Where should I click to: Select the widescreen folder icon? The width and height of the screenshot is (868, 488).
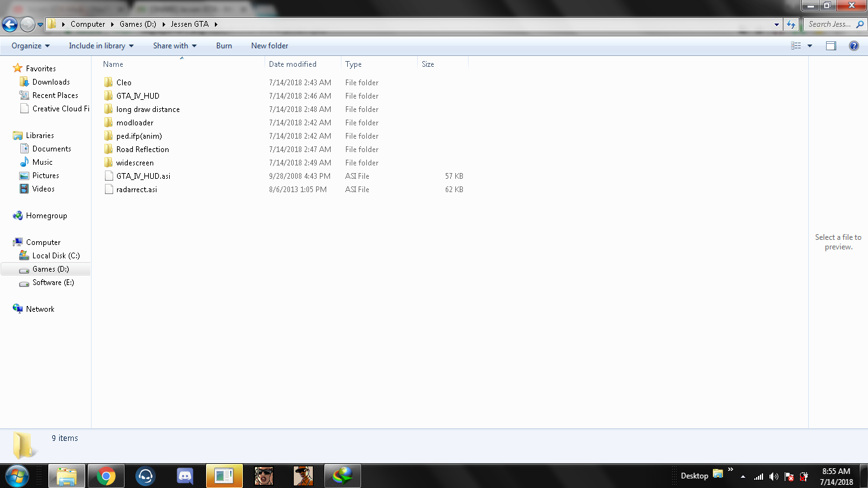click(108, 163)
